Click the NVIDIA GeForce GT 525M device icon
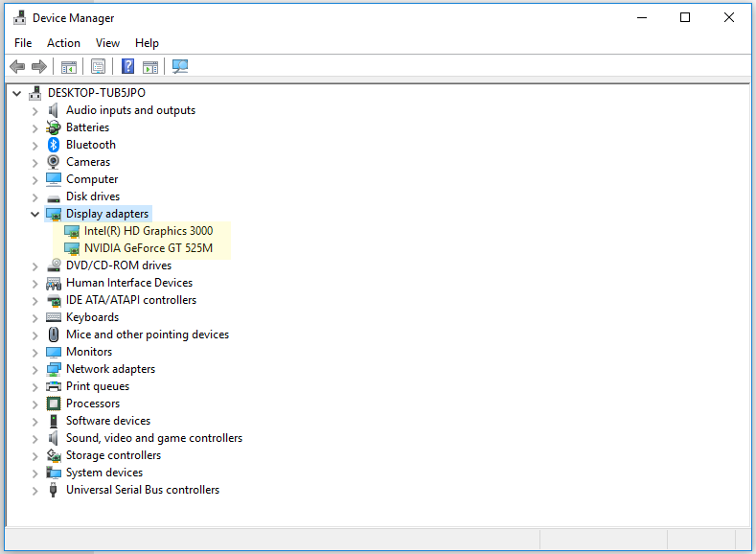This screenshot has height=554, width=756. (72, 249)
